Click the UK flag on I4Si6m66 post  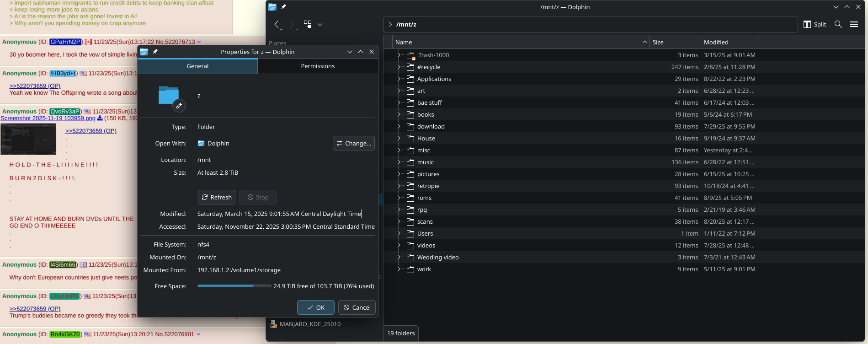tap(83, 264)
